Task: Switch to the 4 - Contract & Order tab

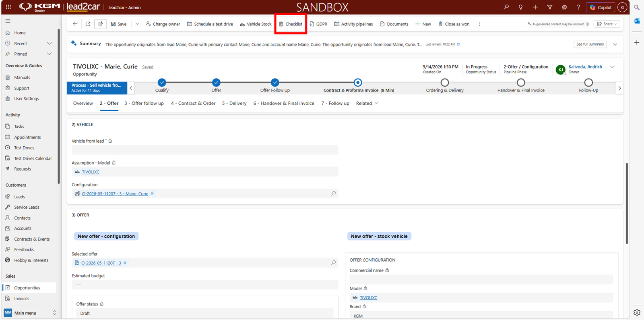Action: (193, 104)
